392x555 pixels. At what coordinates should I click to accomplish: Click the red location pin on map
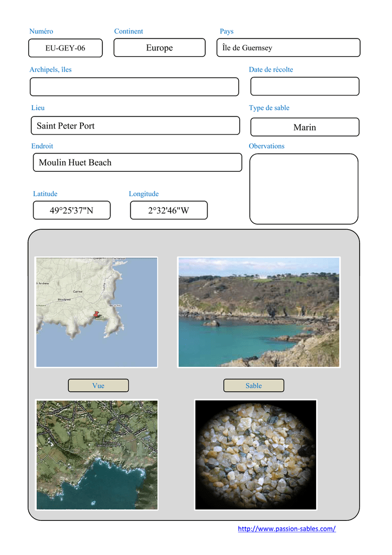click(96, 314)
